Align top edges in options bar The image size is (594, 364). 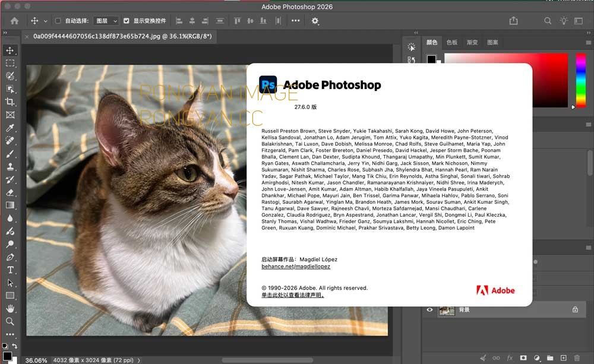point(237,21)
